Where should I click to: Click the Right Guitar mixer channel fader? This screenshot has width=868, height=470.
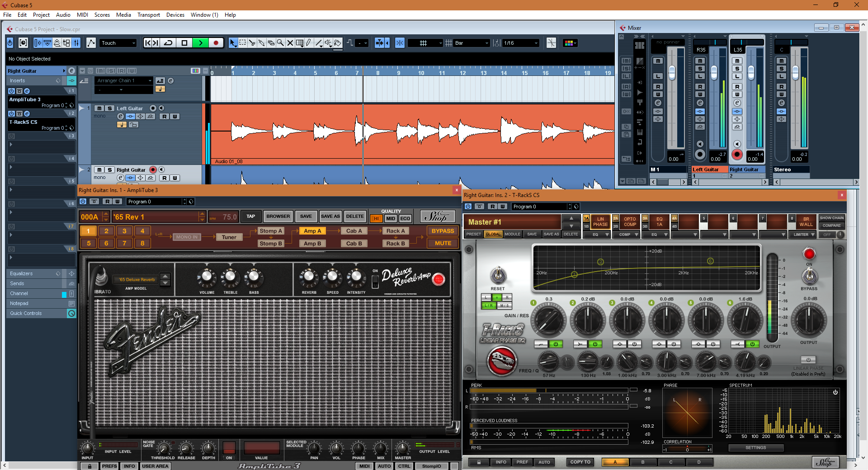tap(751, 72)
